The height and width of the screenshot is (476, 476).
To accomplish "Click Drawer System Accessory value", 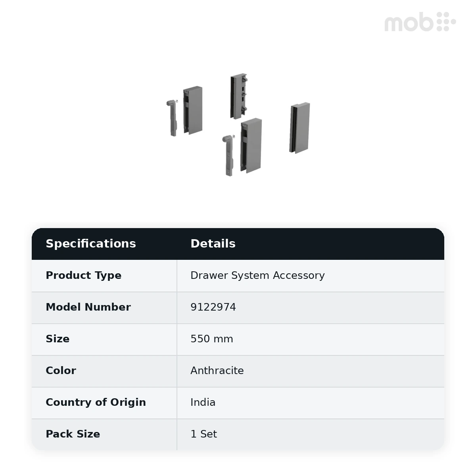I will tap(257, 275).
